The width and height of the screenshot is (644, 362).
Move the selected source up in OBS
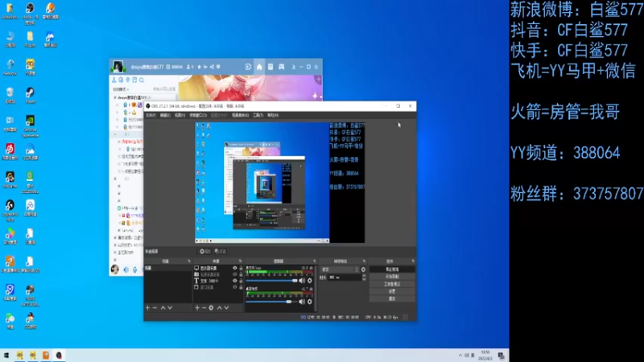click(x=219, y=308)
